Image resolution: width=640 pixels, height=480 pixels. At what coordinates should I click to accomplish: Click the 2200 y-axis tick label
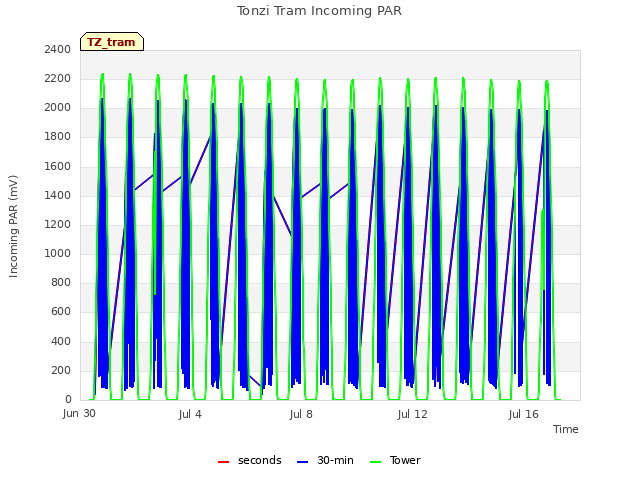click(58, 78)
